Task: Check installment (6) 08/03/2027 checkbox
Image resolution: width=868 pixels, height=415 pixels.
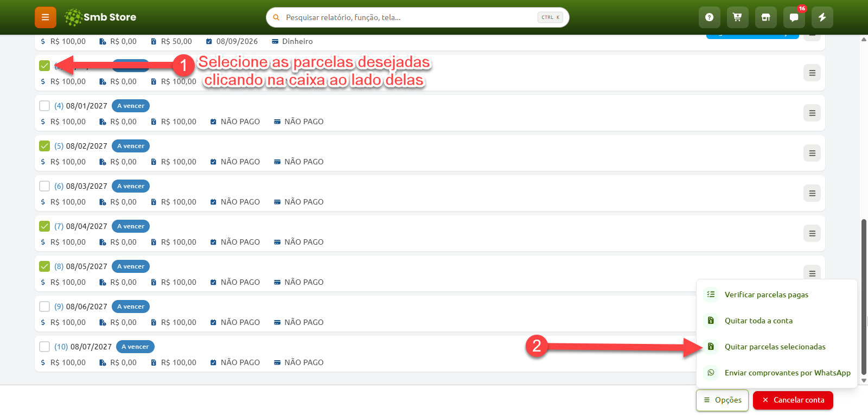Action: (x=44, y=186)
